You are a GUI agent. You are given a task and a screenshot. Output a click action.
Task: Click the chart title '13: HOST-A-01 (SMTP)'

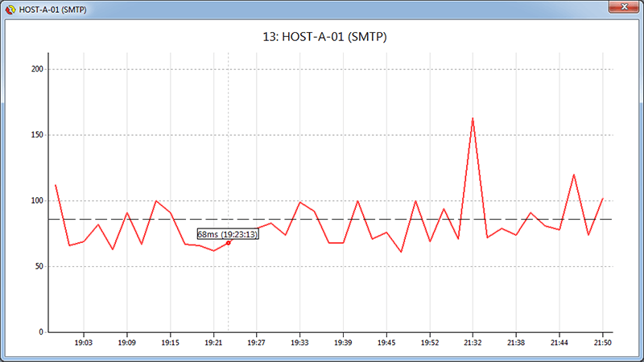pos(324,37)
